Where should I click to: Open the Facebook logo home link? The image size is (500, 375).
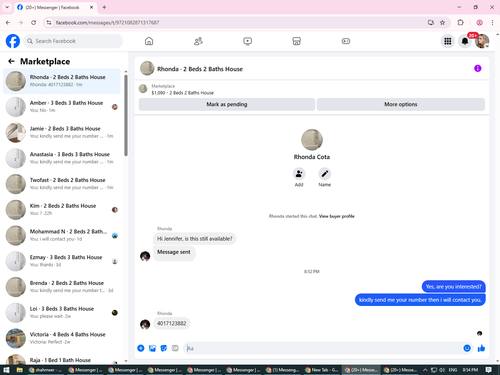point(13,41)
